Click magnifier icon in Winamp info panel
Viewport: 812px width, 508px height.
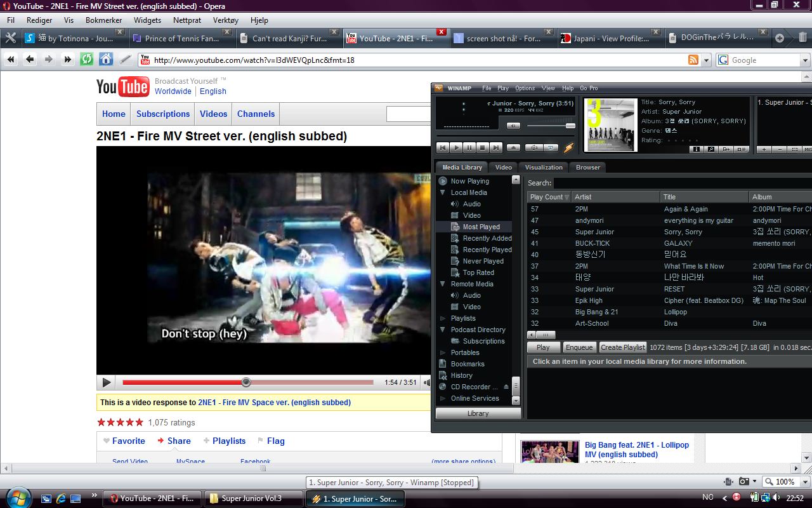pyautogui.click(x=711, y=149)
